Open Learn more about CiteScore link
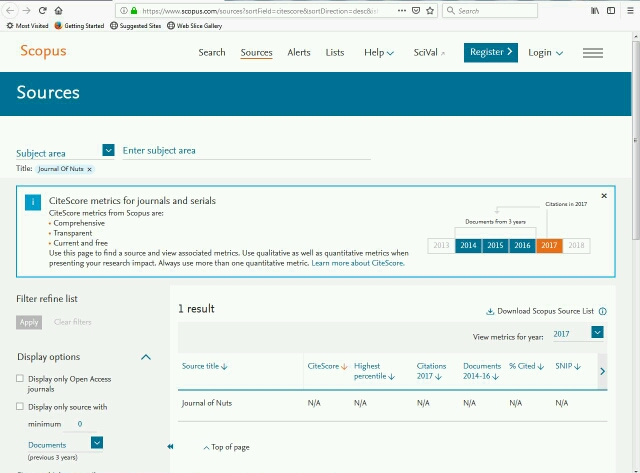The image size is (640, 473). (x=358, y=263)
